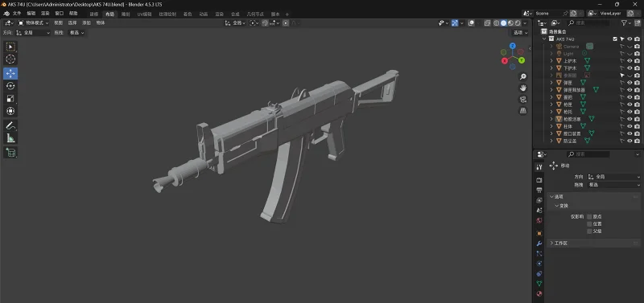Open the Modifiers wrench tab
Image resolution: width=644 pixels, height=303 pixels.
point(539,244)
